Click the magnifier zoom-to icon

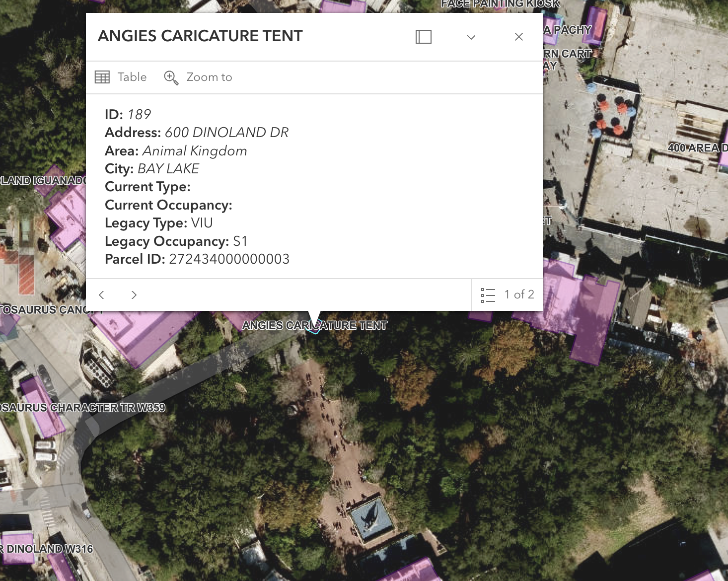pos(171,77)
